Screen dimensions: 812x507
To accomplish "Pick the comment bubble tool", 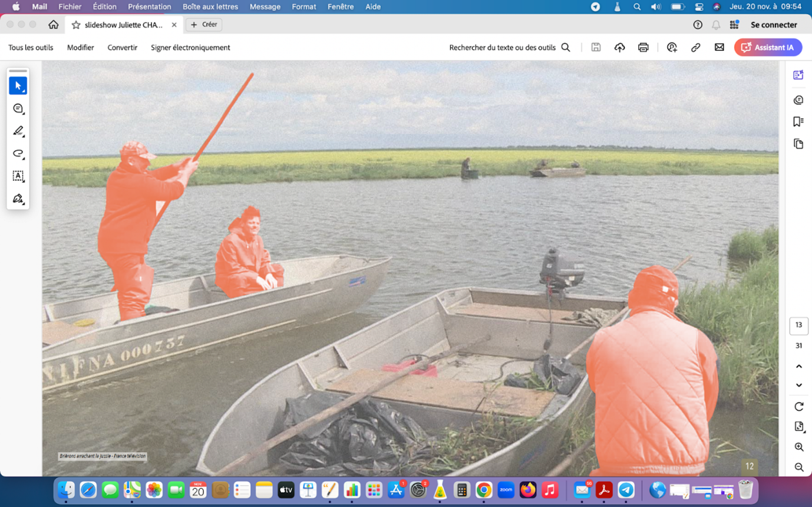I will point(18,108).
